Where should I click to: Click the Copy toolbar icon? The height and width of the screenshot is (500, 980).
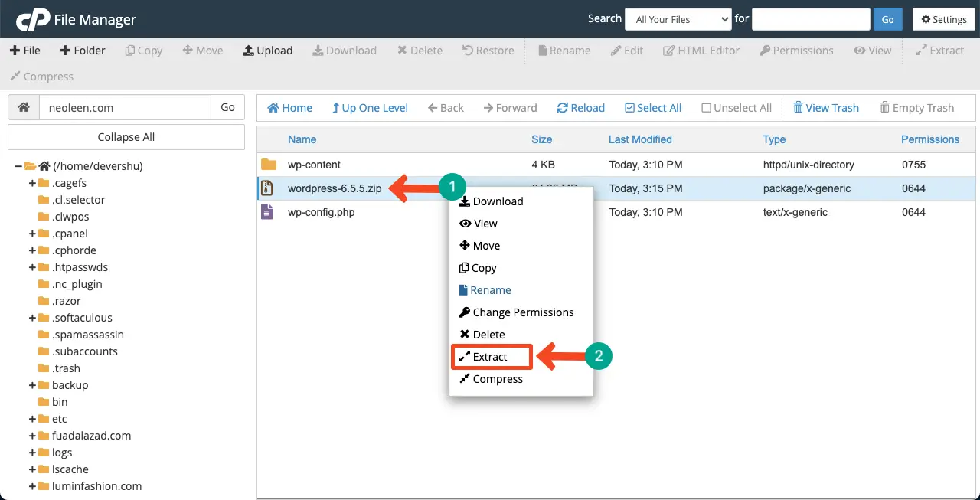(x=143, y=51)
